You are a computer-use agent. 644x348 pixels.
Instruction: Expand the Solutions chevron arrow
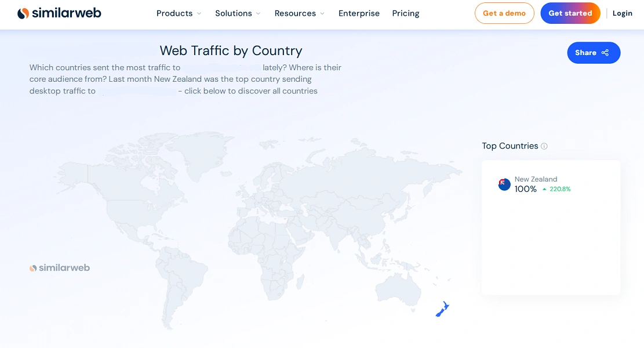[x=259, y=13]
